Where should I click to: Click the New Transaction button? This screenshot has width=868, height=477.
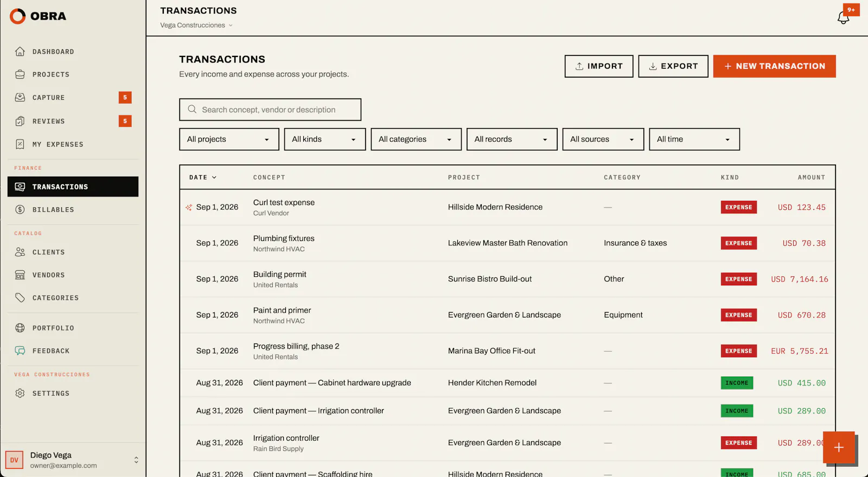(x=774, y=66)
